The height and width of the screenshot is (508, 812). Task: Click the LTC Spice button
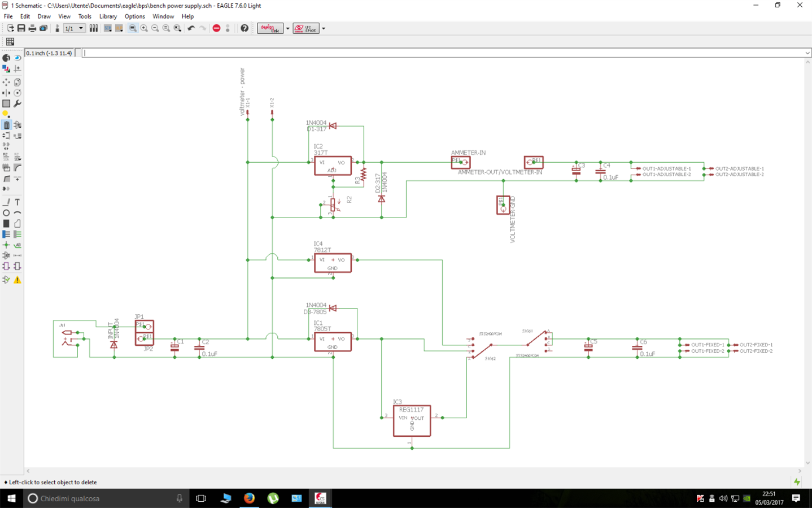[x=306, y=28]
